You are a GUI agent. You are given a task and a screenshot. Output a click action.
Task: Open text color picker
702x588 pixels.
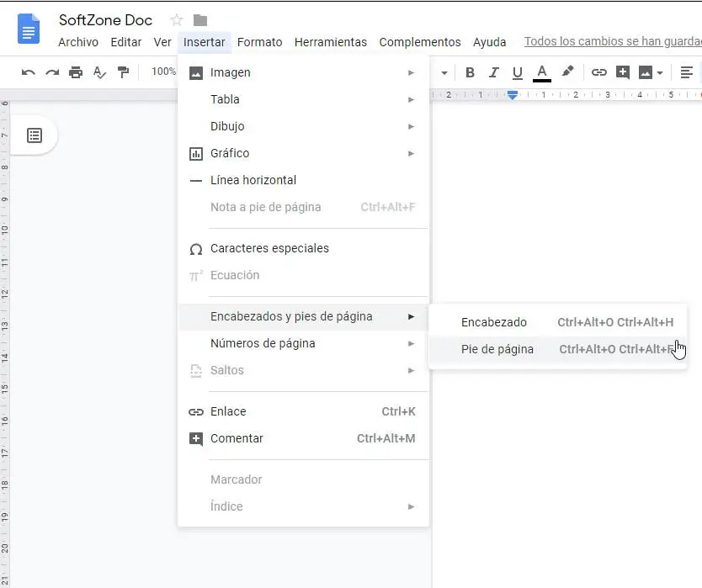(x=542, y=73)
